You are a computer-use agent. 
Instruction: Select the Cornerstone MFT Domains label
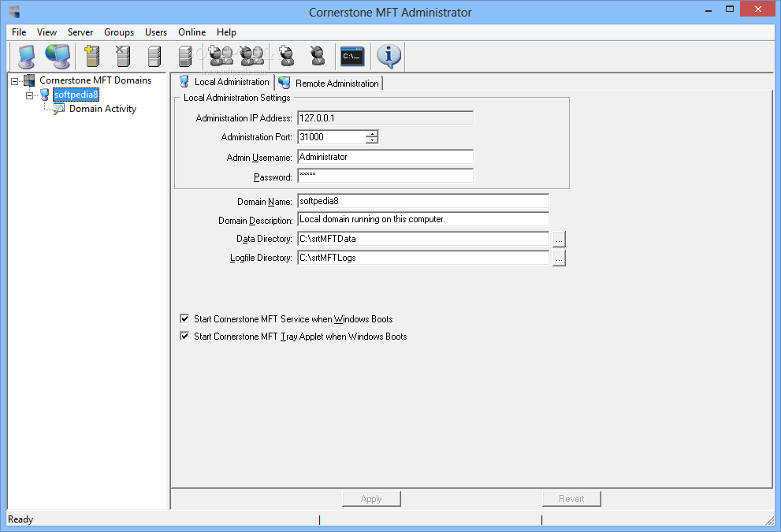coord(95,80)
